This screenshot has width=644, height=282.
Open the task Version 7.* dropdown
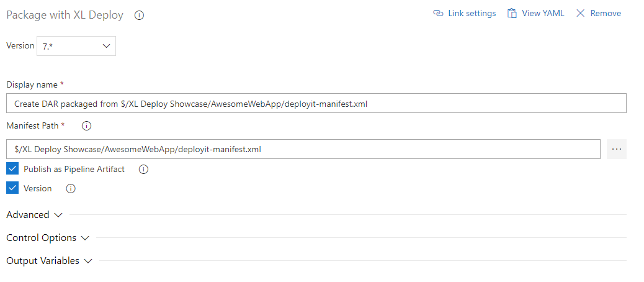click(76, 46)
